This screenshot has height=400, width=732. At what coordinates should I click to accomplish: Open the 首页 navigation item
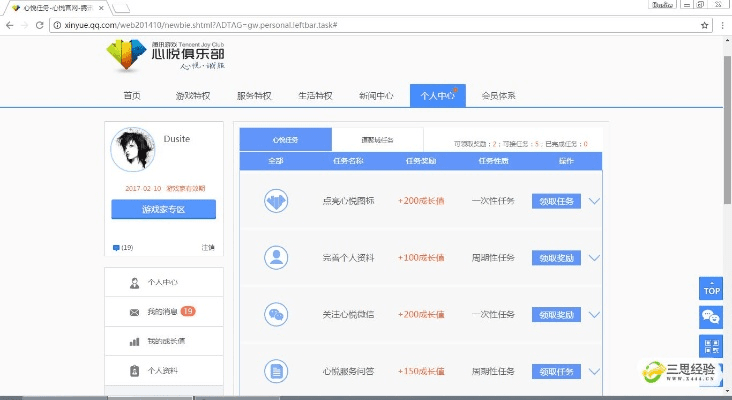(132, 96)
